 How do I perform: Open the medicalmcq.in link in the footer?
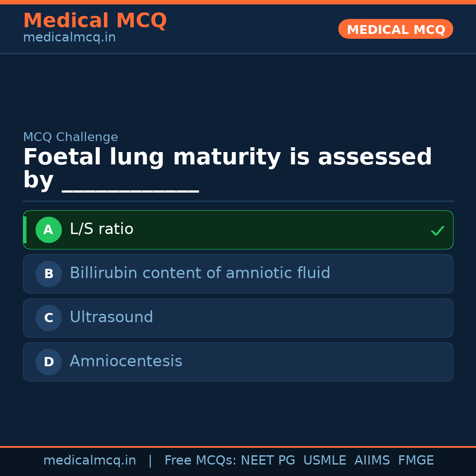point(89,461)
